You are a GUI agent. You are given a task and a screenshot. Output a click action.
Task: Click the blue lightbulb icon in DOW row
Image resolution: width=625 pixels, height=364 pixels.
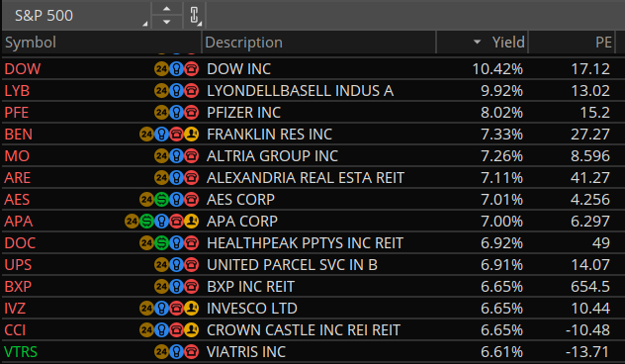(x=176, y=69)
